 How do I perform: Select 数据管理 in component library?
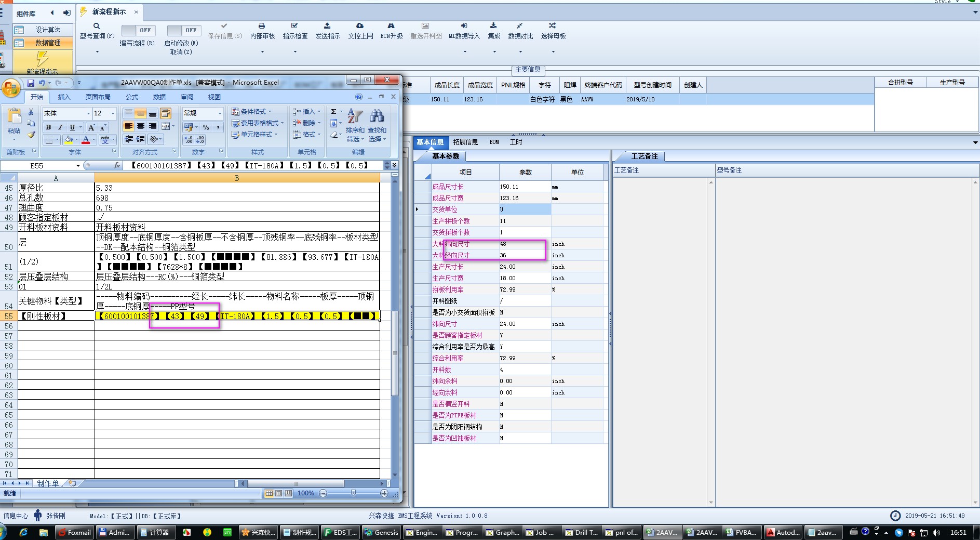click(x=43, y=43)
